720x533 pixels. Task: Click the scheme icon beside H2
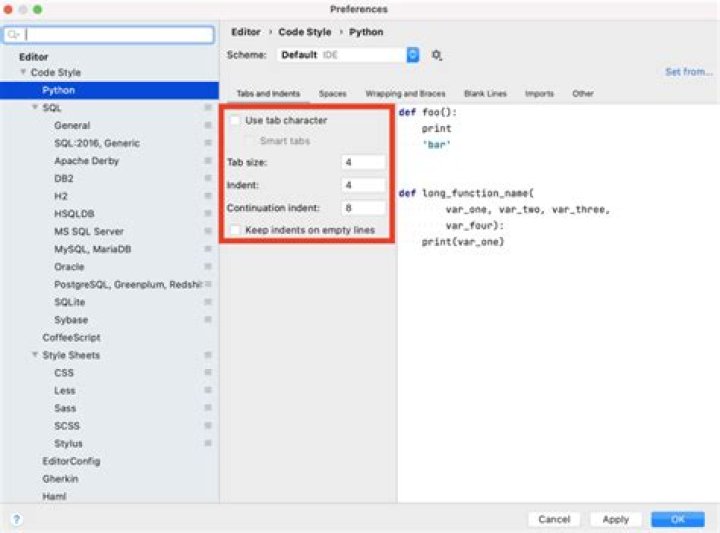(x=208, y=196)
